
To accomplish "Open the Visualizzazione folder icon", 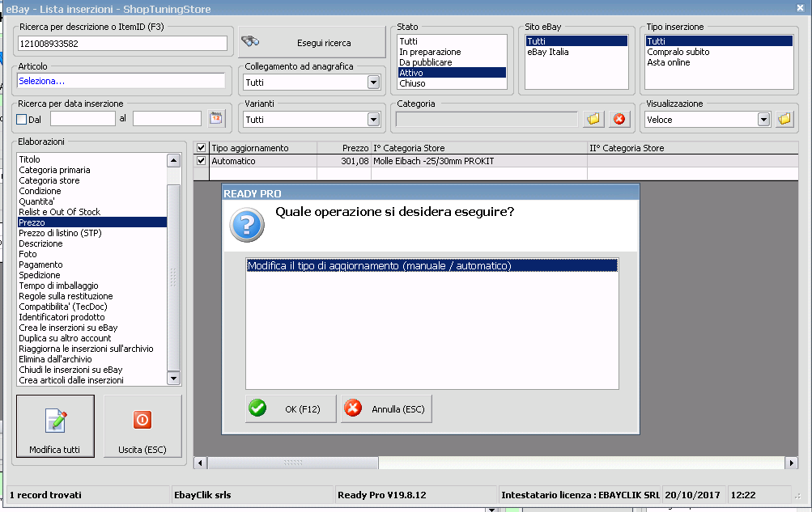I will pos(784,119).
